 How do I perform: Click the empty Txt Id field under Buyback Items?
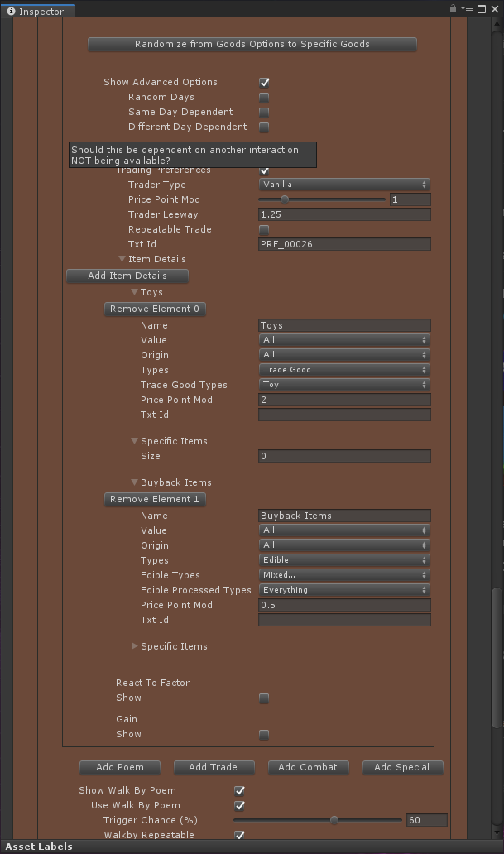[x=344, y=621]
